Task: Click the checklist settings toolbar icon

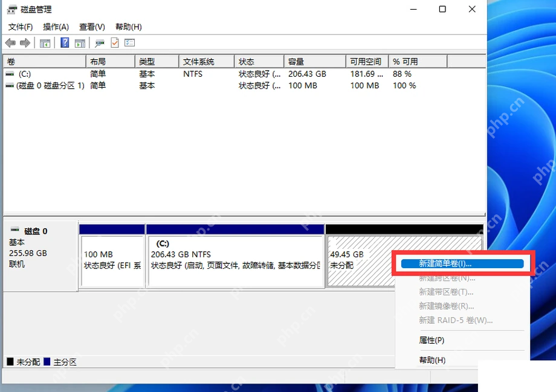Action: point(130,43)
